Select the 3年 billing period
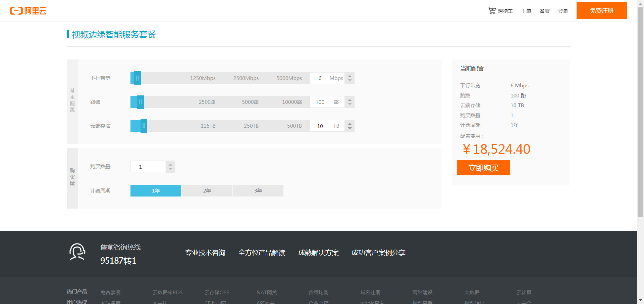644x304 pixels. click(x=258, y=190)
